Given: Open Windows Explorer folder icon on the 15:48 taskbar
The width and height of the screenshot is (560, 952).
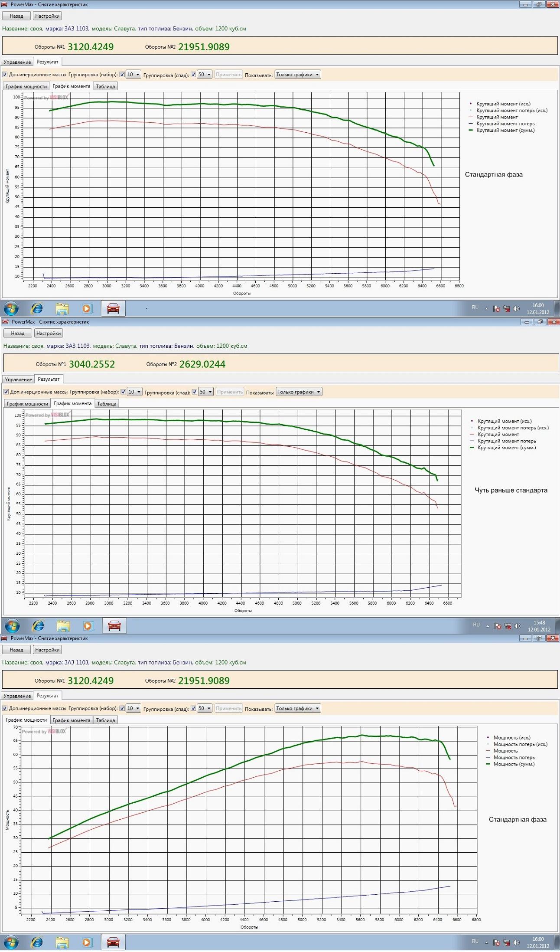Looking at the screenshot, I should click(63, 625).
